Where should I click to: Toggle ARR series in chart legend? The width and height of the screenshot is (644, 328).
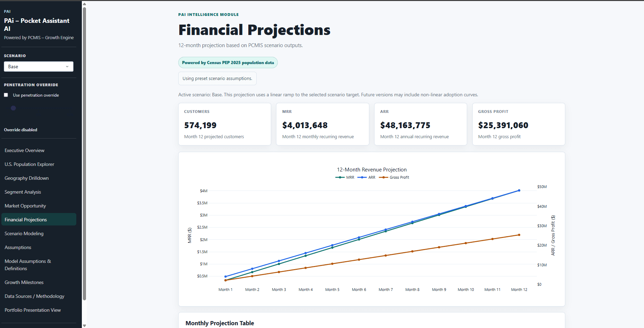367,177
